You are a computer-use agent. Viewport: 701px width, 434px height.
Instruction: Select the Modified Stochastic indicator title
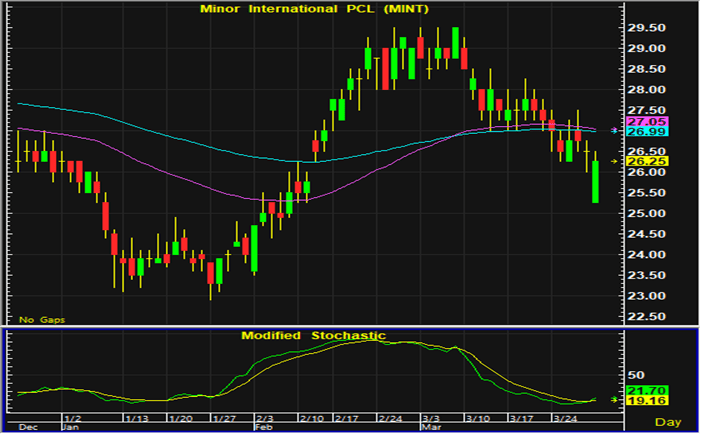point(313,335)
